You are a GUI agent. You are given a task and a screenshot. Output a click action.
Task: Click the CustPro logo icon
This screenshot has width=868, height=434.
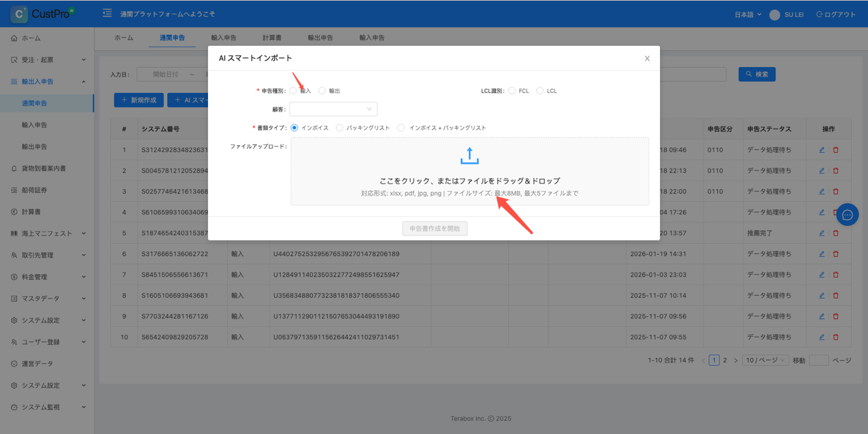[x=19, y=14]
